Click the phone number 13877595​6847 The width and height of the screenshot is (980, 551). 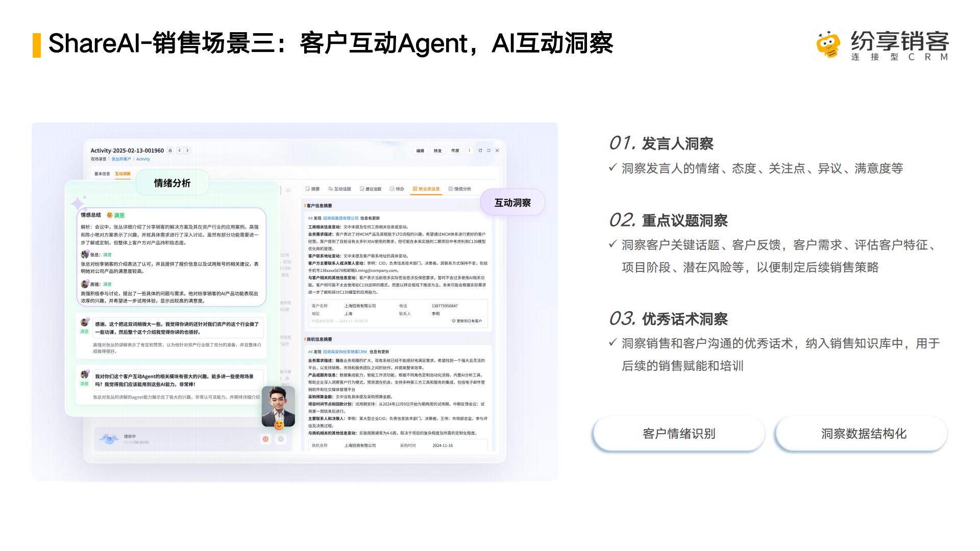click(445, 306)
